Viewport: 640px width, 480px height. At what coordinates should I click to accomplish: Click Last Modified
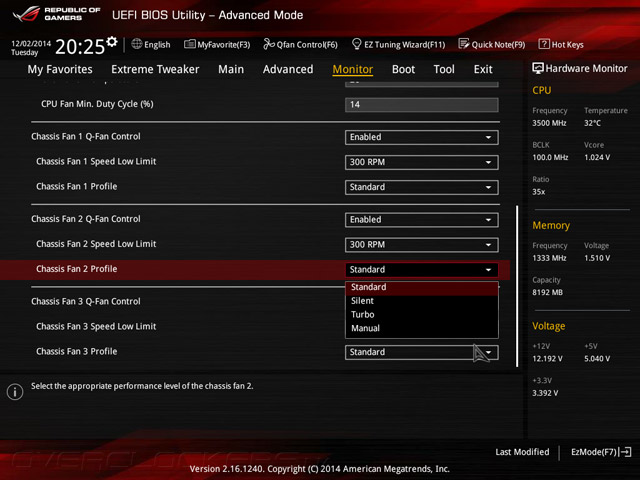[522, 452]
